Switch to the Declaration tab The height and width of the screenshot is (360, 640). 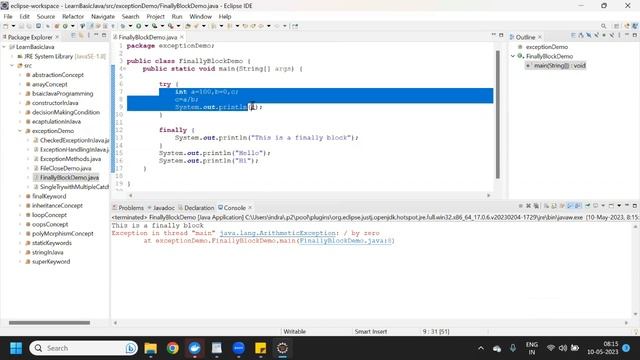coord(196,208)
